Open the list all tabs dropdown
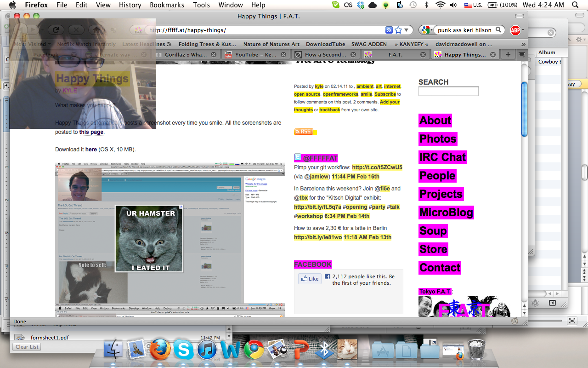Screen dimensions: 588x368 [522, 55]
